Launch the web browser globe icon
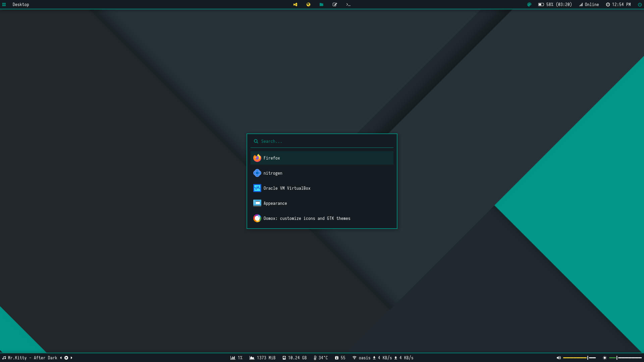 (308, 5)
